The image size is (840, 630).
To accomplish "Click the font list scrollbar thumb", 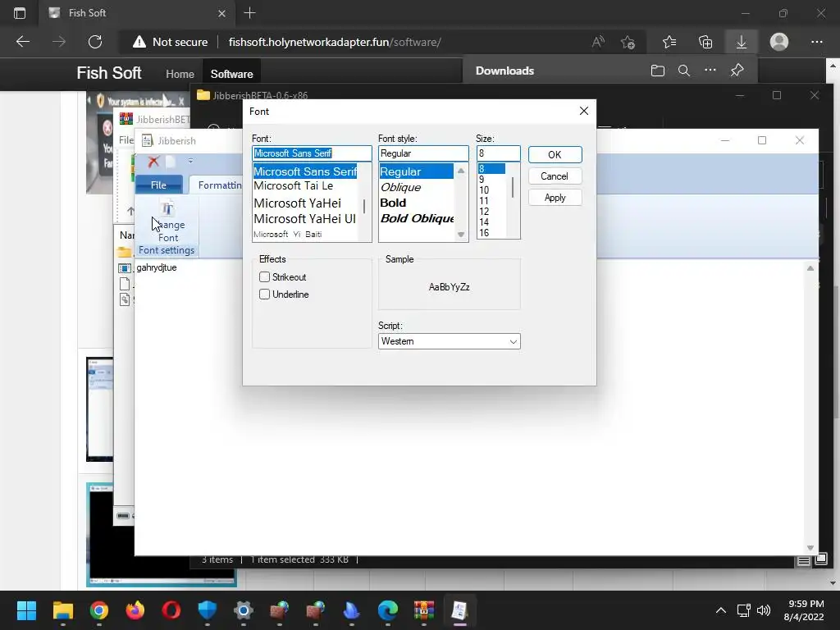I will [364, 206].
